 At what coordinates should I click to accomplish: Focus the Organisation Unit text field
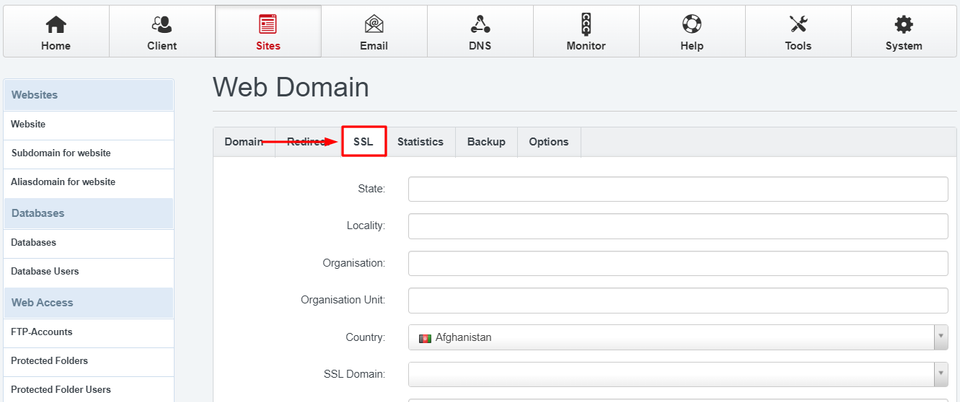[x=678, y=300]
